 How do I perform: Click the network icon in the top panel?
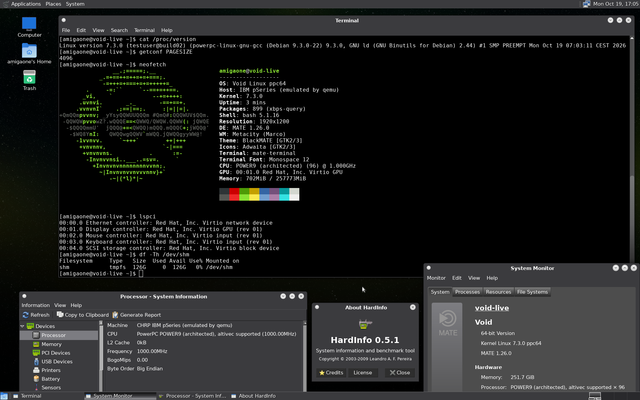tap(587, 4)
